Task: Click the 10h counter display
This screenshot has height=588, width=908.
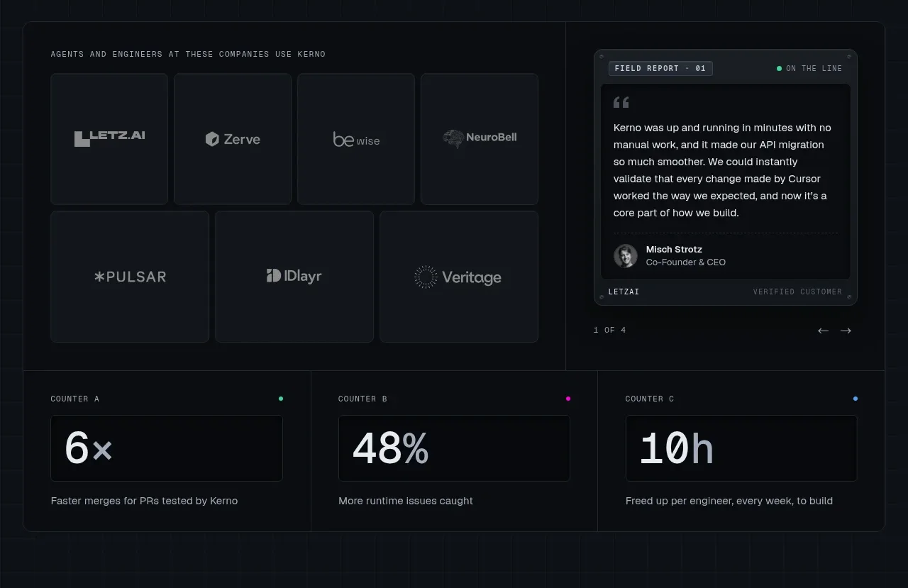Action: pos(741,448)
